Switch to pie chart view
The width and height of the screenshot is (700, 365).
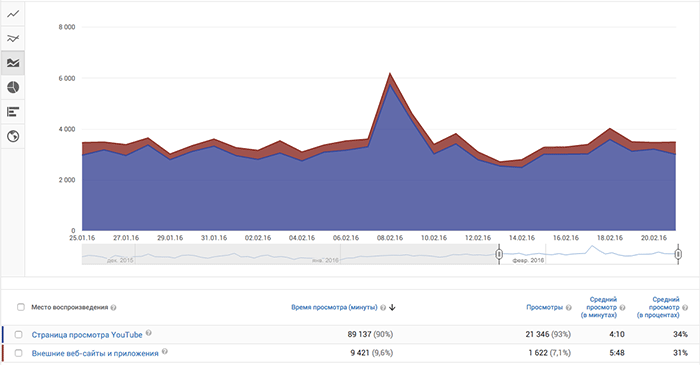pos(13,87)
